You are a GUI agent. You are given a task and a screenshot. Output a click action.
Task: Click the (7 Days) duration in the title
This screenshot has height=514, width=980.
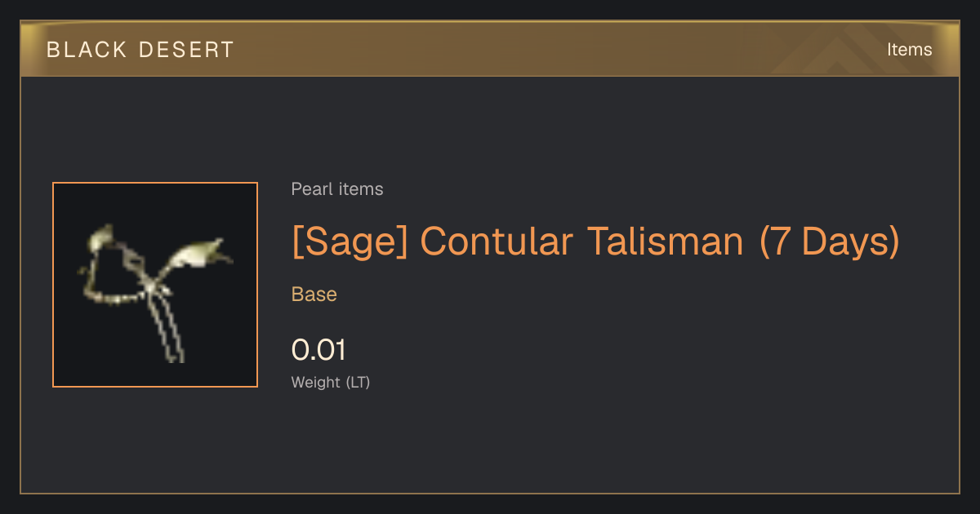(830, 241)
